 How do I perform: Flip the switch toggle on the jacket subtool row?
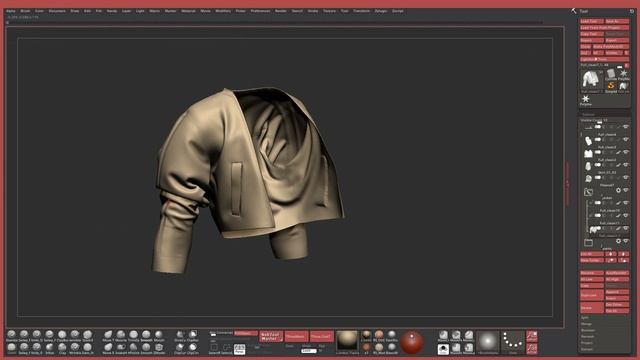point(598,202)
